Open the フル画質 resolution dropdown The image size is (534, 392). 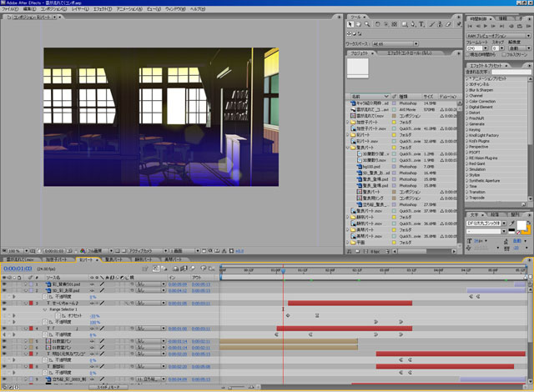pos(100,251)
